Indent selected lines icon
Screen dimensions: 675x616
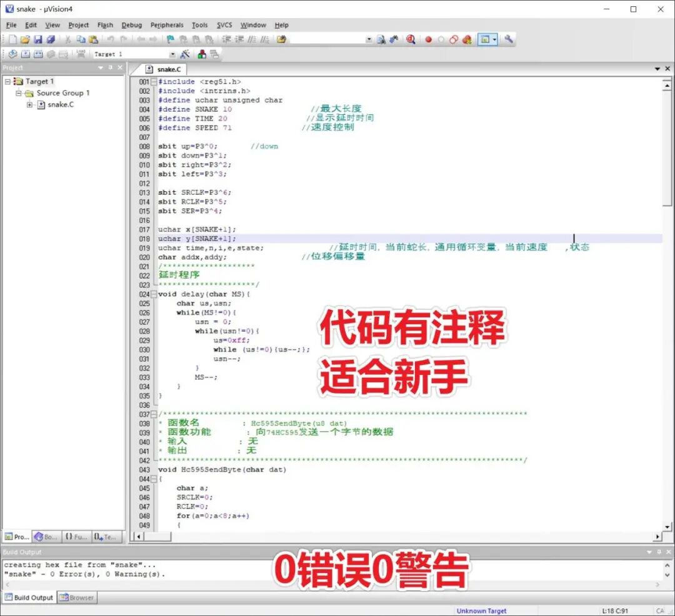pyautogui.click(x=226, y=39)
